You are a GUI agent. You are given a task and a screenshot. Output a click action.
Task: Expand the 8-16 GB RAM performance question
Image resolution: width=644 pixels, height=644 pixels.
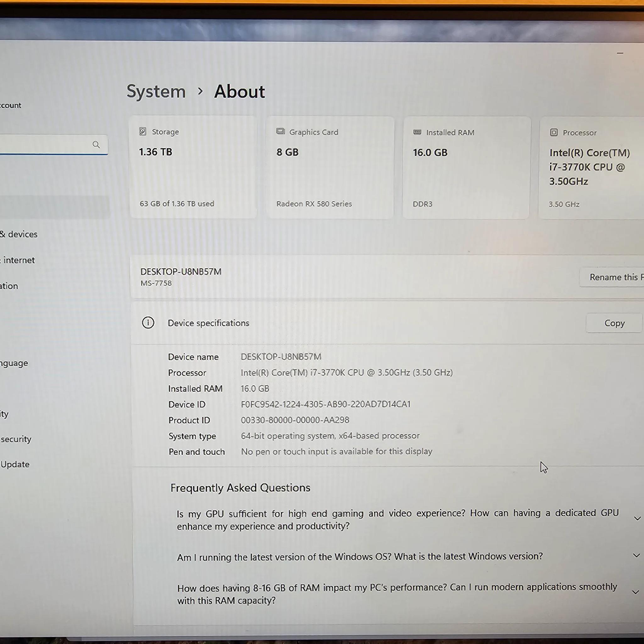click(x=636, y=592)
